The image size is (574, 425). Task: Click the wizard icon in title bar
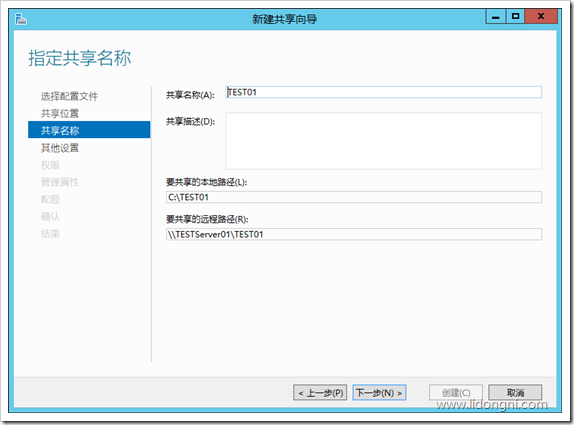click(x=21, y=19)
